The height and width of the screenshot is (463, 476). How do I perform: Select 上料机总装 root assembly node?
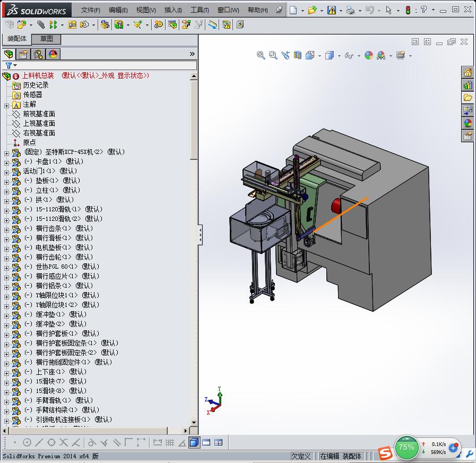38,75
